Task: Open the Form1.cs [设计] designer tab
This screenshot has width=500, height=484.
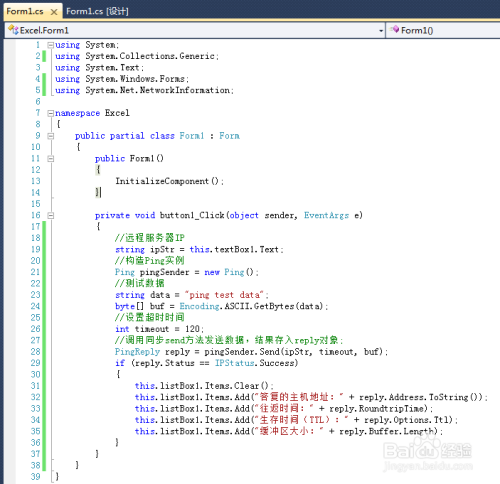Action: (x=97, y=11)
